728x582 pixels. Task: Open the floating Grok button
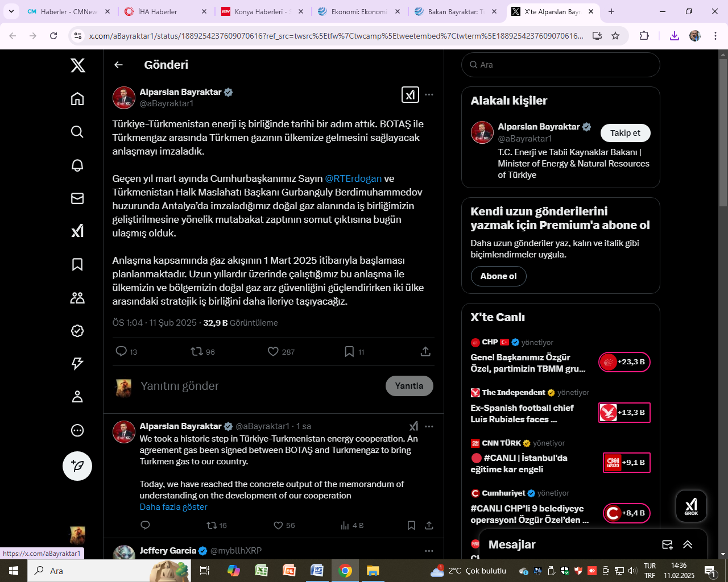(x=691, y=506)
